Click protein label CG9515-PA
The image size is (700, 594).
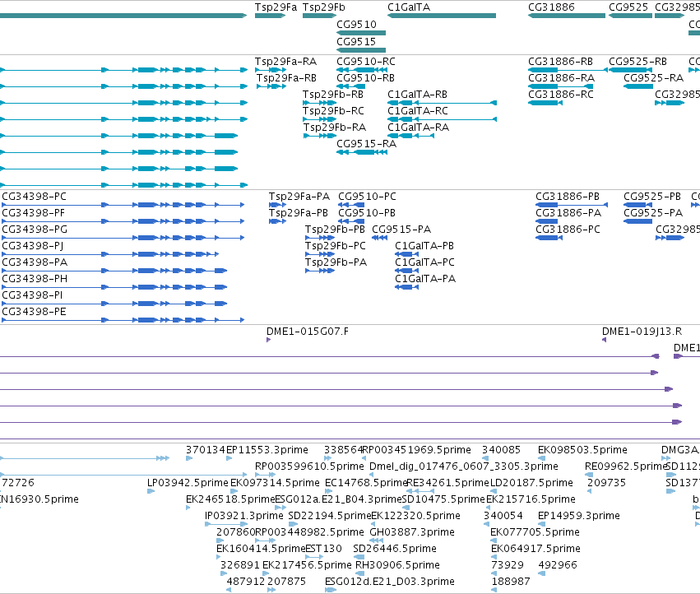point(401,230)
